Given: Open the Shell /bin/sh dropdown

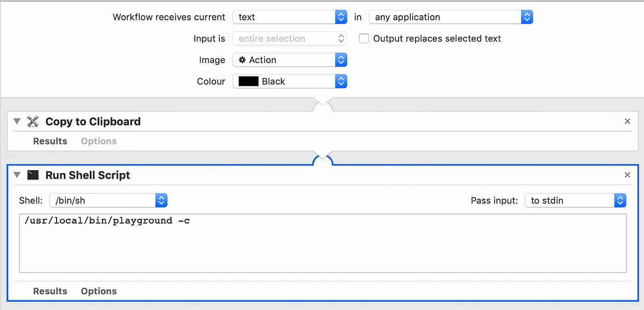Looking at the screenshot, I should [108, 201].
